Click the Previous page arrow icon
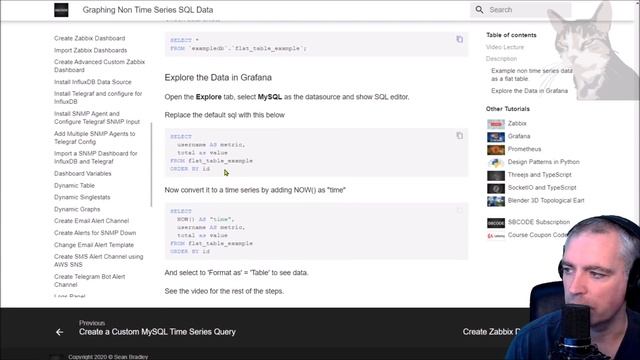Screen dimensions: 640x360 click(60, 332)
